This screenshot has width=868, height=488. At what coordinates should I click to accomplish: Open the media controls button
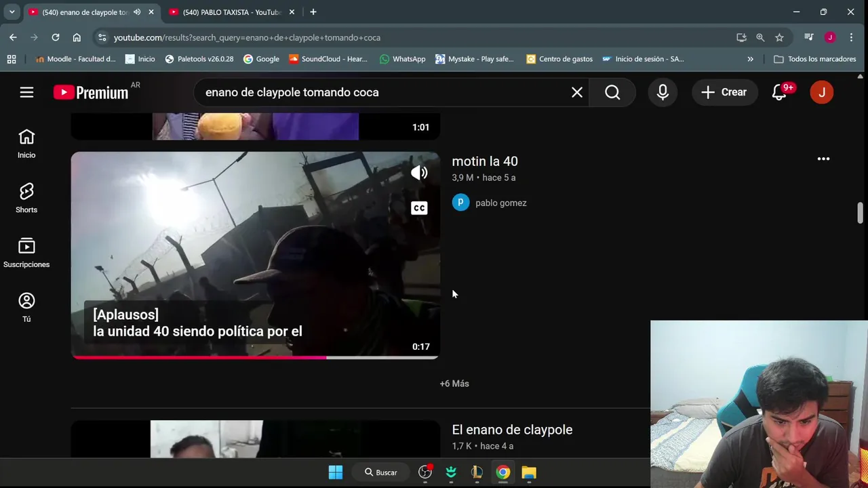coord(808,37)
